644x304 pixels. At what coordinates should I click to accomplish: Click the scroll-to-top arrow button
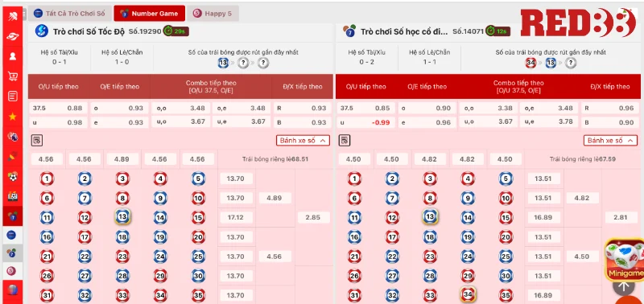[x=623, y=286]
